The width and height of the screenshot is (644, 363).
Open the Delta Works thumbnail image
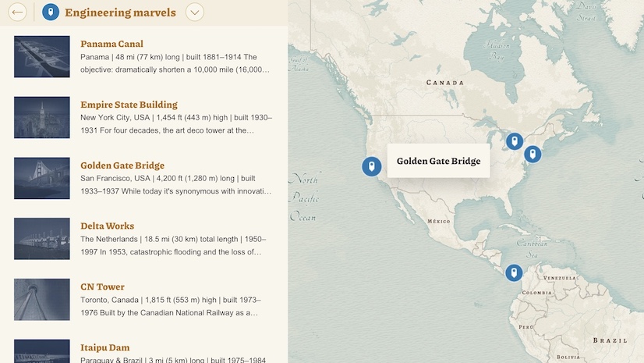tap(42, 239)
